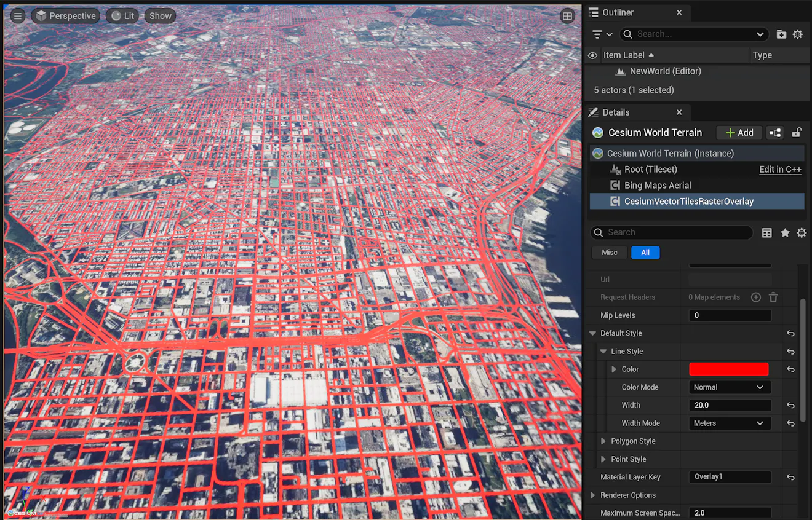Click the Url input field

[730, 279]
